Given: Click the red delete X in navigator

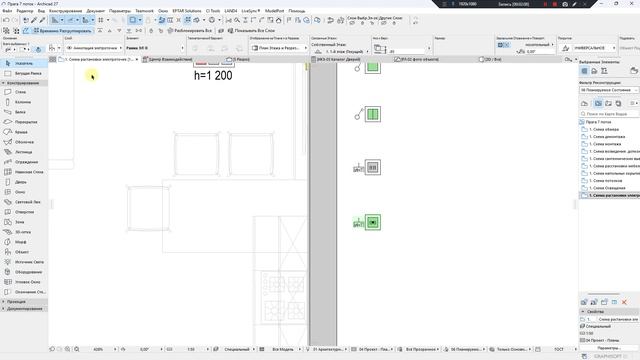Looking at the screenshot, I should [x=624, y=302].
